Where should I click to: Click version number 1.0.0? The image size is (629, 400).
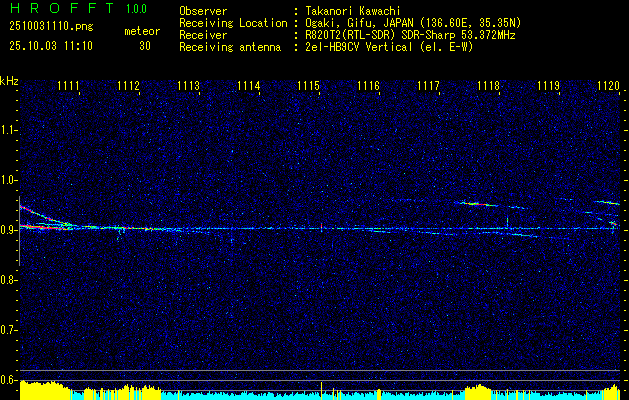pos(136,9)
